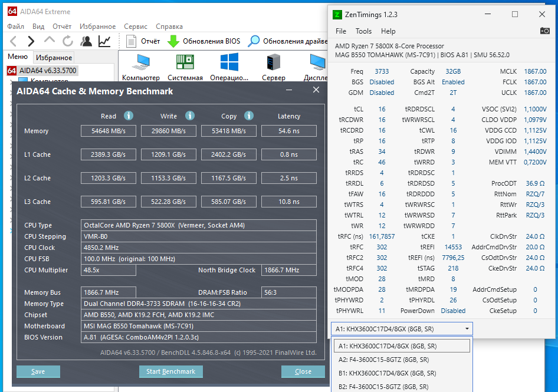Open the Операционная система Windows icon

pyautogui.click(x=229, y=68)
